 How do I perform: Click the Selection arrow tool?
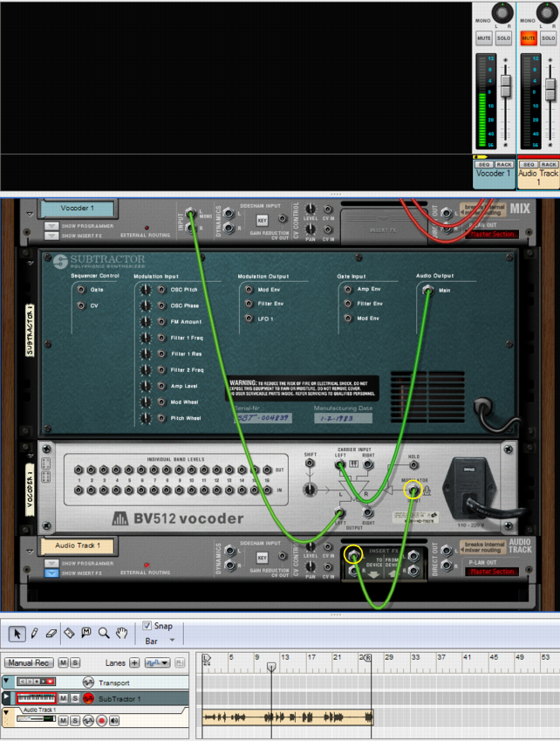tap(16, 633)
